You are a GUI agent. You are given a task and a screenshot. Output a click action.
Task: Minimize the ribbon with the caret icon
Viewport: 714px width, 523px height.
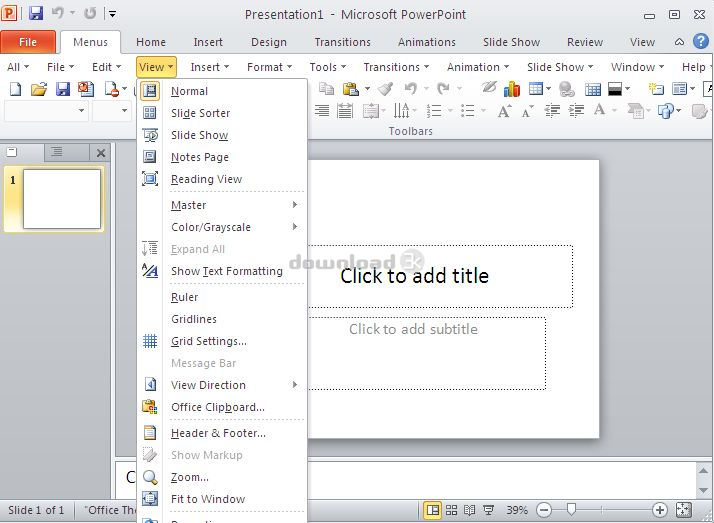(679, 42)
